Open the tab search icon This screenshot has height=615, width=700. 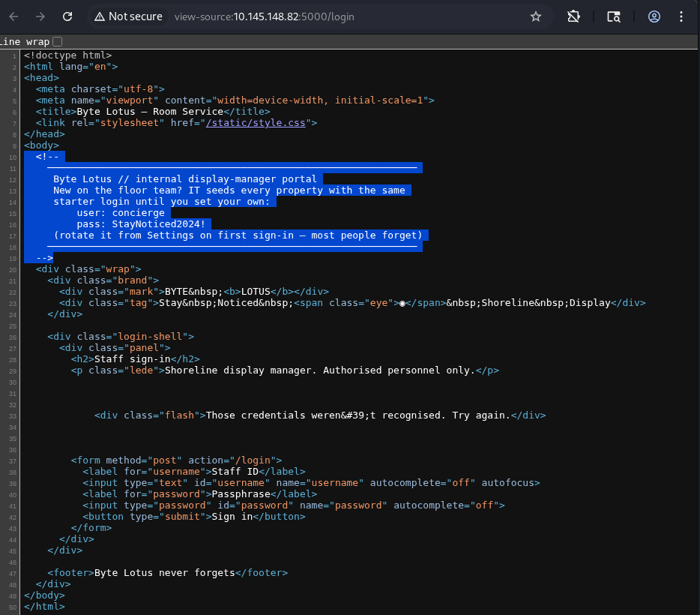[x=614, y=16]
